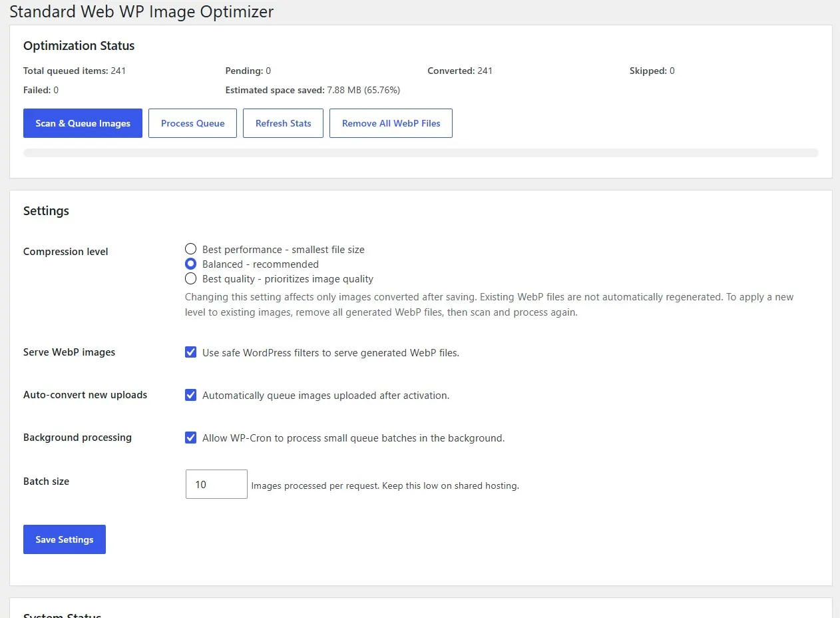Click the Converted: 241 stat

[460, 71]
